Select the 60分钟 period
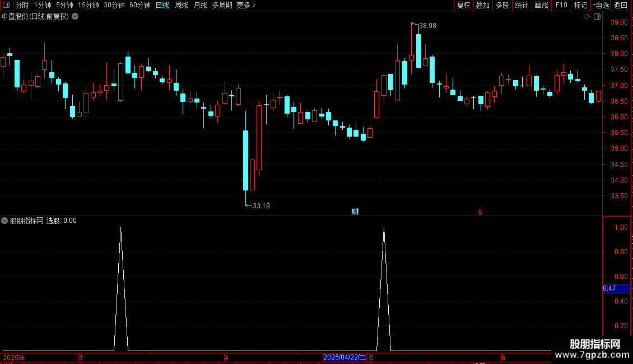The image size is (633, 364). click(x=140, y=5)
